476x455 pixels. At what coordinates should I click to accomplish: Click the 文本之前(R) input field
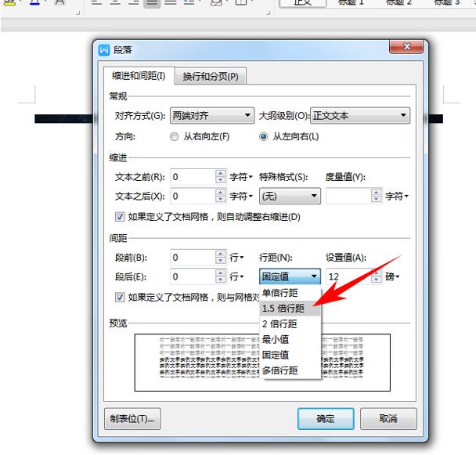coord(193,177)
